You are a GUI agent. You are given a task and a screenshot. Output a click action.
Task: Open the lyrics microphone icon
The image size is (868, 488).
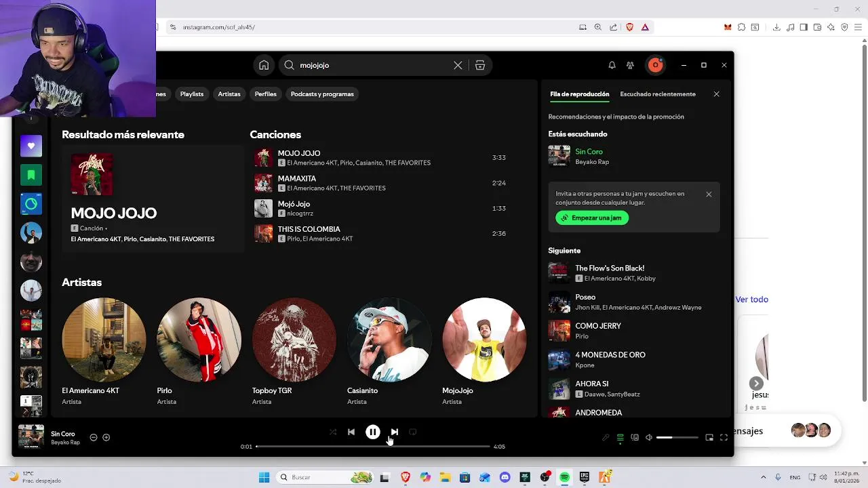[606, 438]
